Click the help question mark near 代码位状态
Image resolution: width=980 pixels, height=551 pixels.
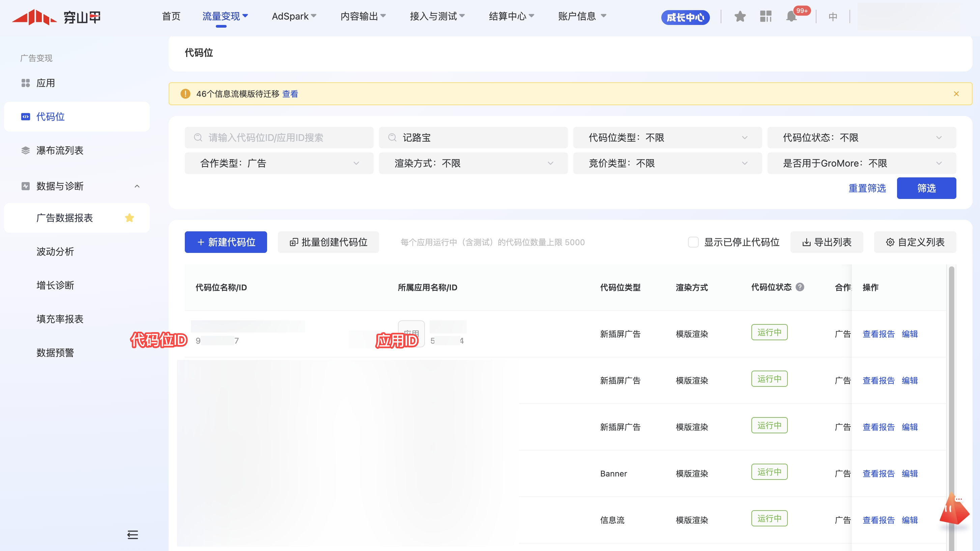click(x=800, y=287)
